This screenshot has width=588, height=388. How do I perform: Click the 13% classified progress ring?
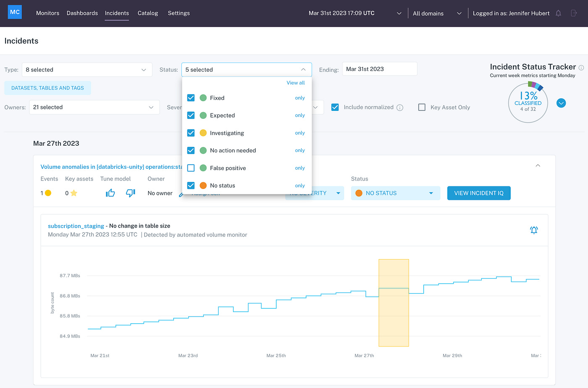[x=528, y=102]
